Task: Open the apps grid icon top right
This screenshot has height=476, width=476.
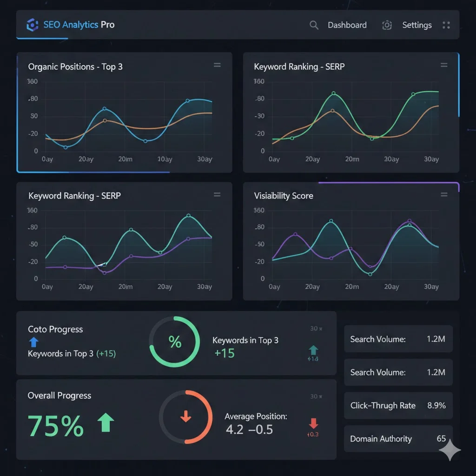Action: tap(446, 25)
